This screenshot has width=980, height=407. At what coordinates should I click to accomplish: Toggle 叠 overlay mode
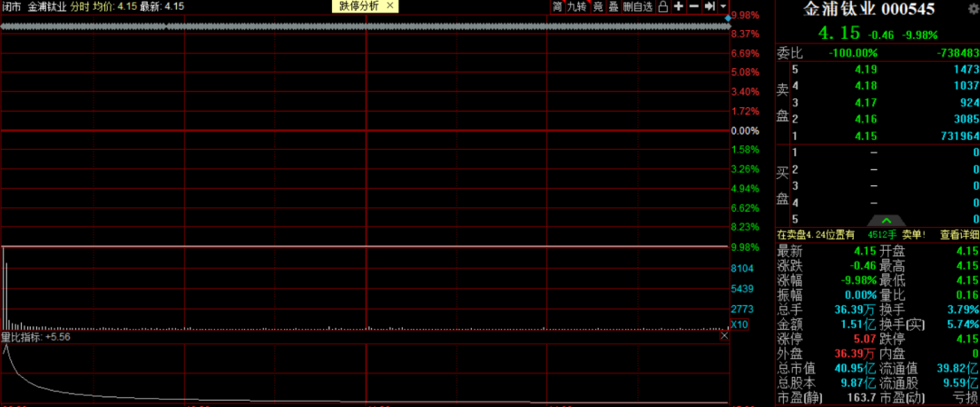613,6
